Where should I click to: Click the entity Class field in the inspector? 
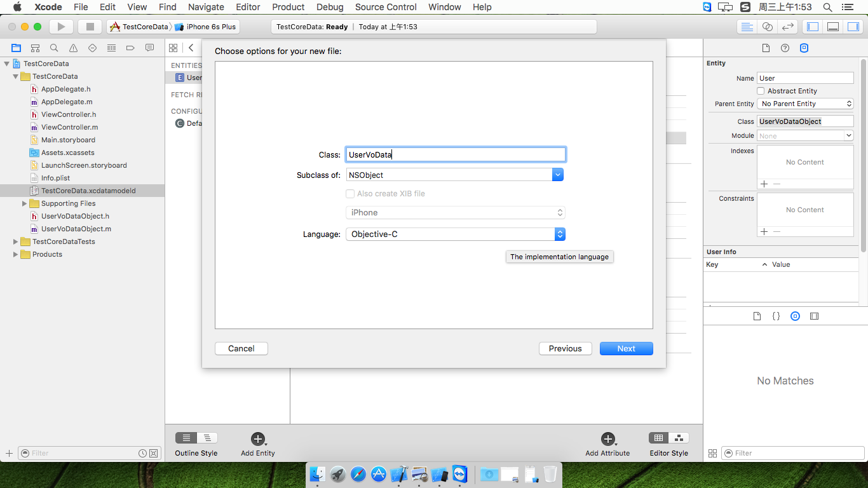[x=805, y=121]
